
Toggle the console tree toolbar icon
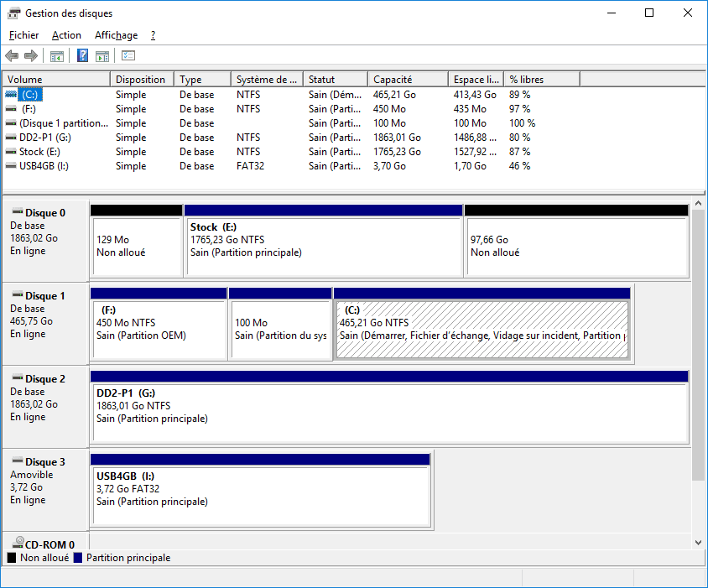(x=57, y=56)
